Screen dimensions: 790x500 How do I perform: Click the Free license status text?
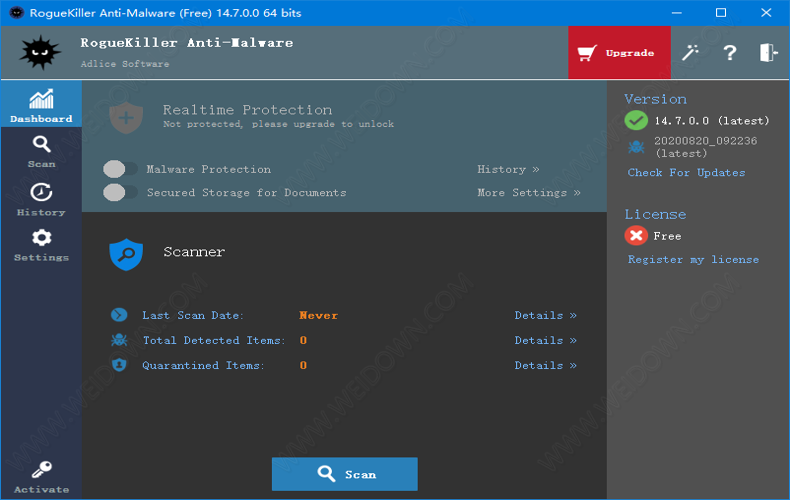pyautogui.click(x=667, y=236)
